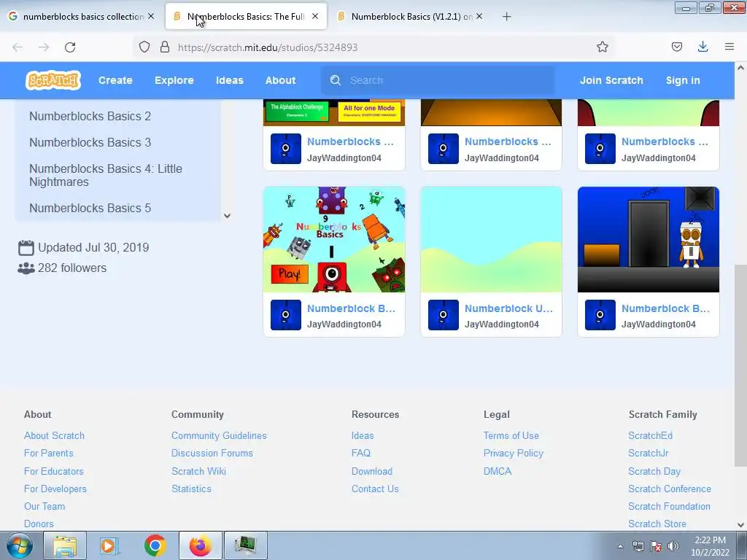Show tracking protection shield info
747x560 pixels.
(144, 47)
